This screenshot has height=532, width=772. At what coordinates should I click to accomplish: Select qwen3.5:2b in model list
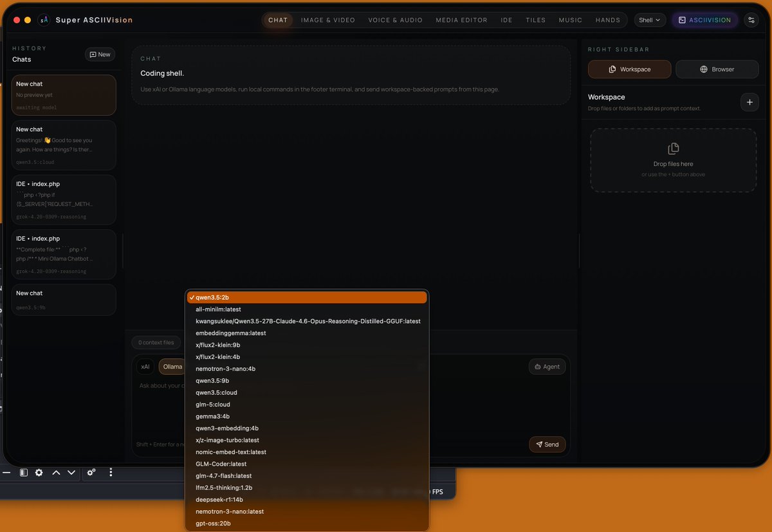click(307, 297)
